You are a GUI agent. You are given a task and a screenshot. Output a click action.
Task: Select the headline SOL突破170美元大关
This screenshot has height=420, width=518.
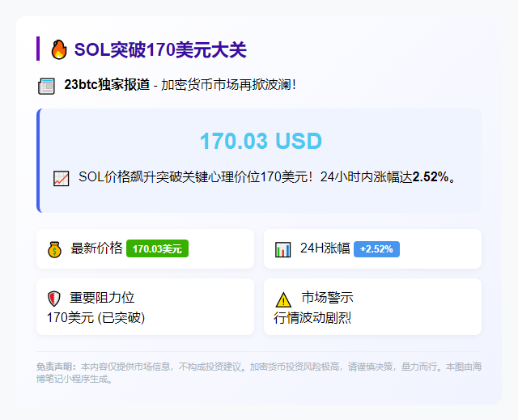(x=160, y=50)
